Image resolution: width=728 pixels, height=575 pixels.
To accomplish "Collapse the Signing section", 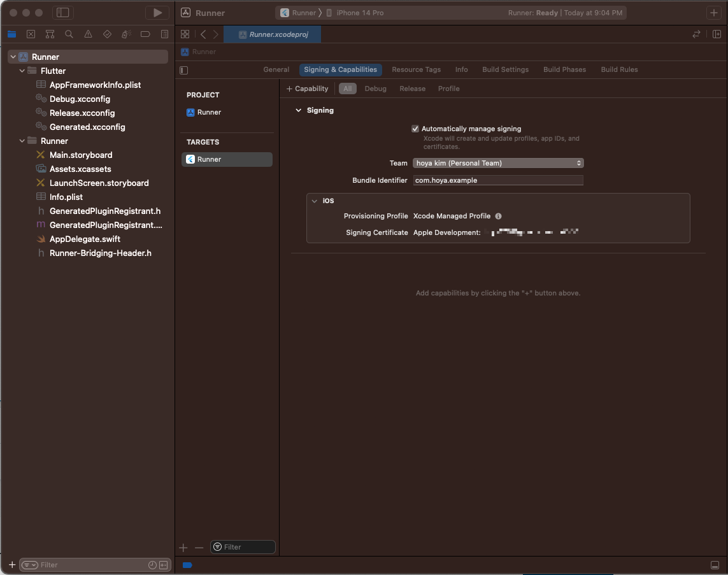I will (298, 110).
